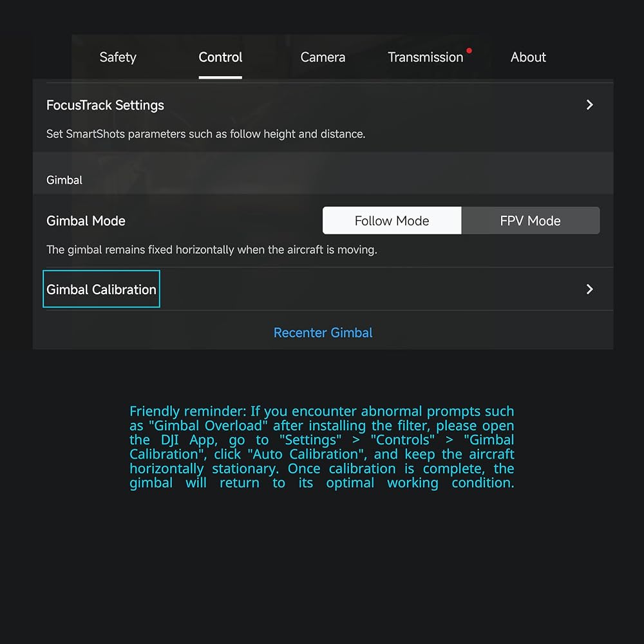This screenshot has width=644, height=644.
Task: Select Follow Mode for the gimbal
Action: (x=392, y=220)
